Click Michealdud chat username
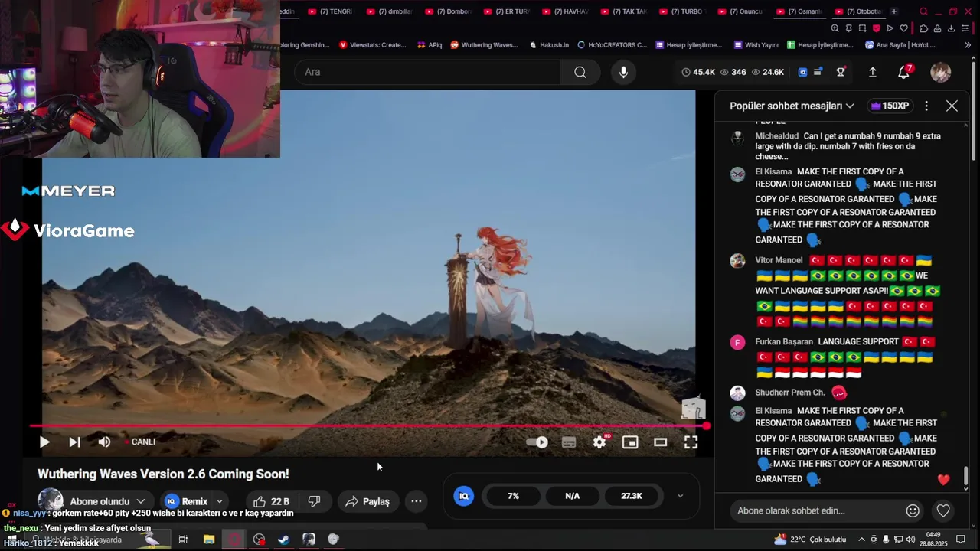 [x=776, y=136]
